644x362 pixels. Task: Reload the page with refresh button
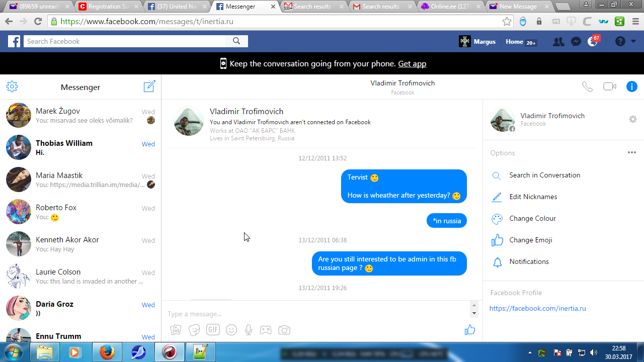38,22
